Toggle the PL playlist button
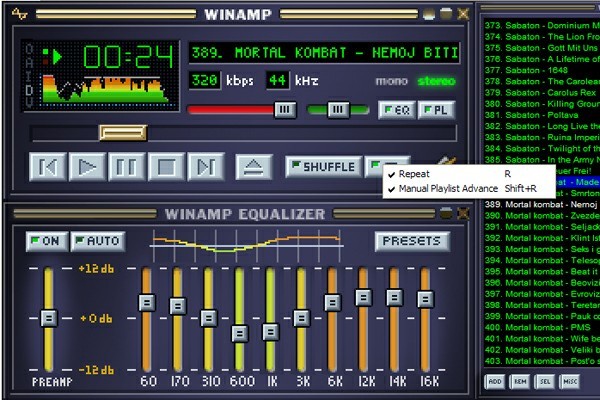The image size is (600, 400). (436, 110)
